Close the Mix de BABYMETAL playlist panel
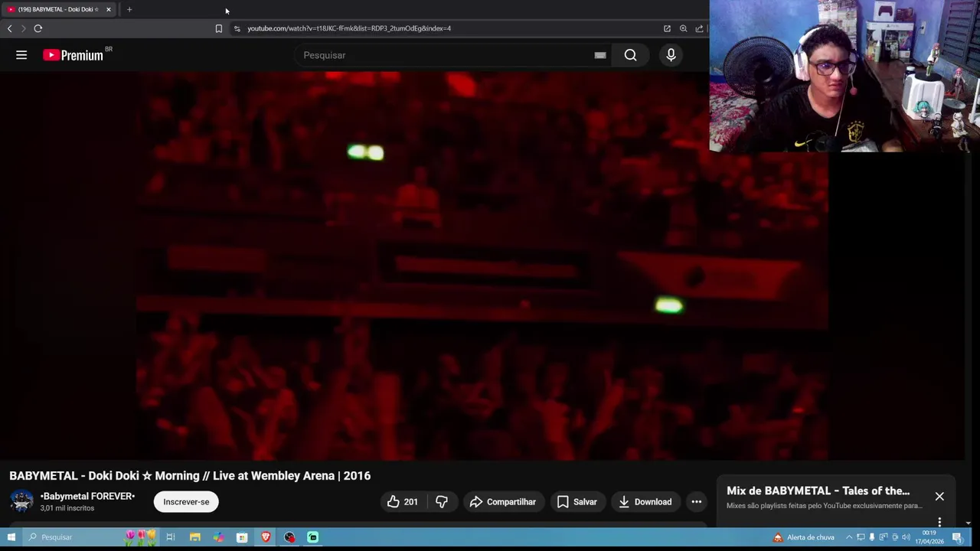This screenshot has width=980, height=551. pos(939,496)
